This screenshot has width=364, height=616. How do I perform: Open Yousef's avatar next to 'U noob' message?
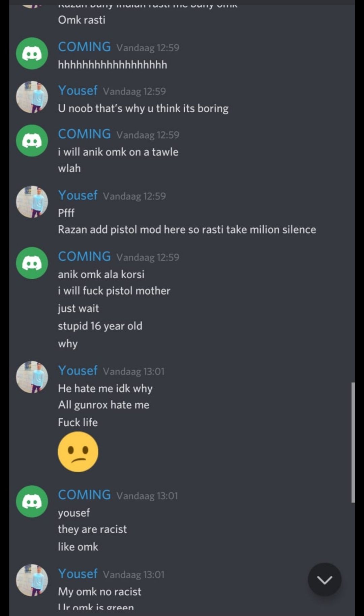[32, 97]
